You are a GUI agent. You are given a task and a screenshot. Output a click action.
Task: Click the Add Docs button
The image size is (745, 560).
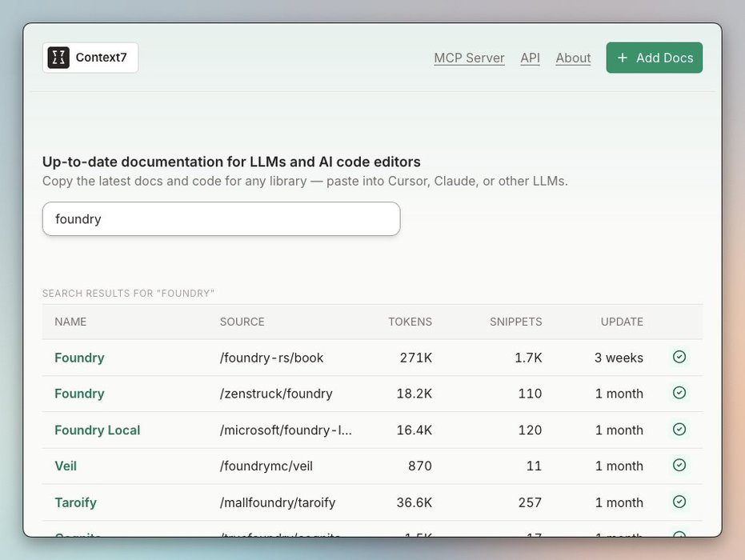(x=655, y=58)
